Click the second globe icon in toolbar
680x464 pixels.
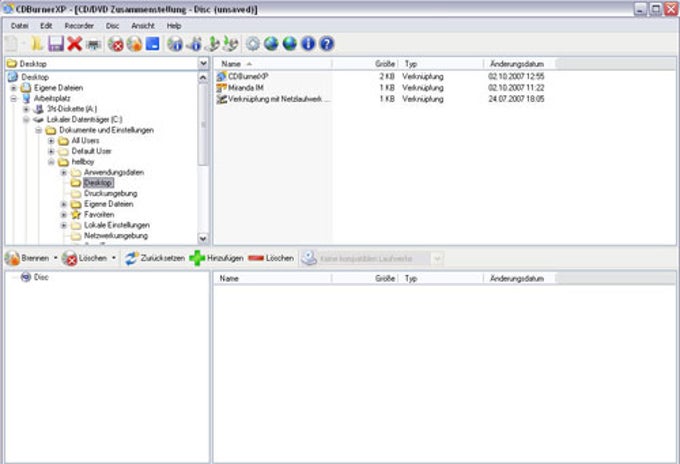coord(290,44)
